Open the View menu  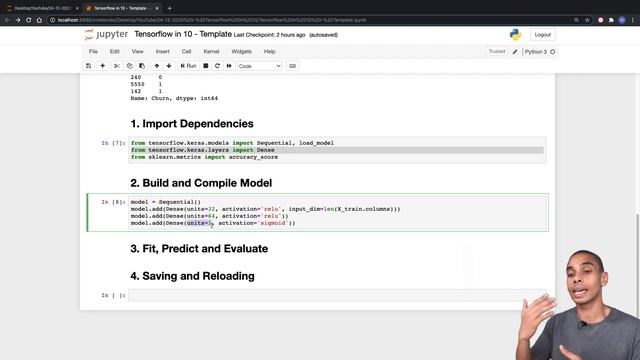pos(138,51)
